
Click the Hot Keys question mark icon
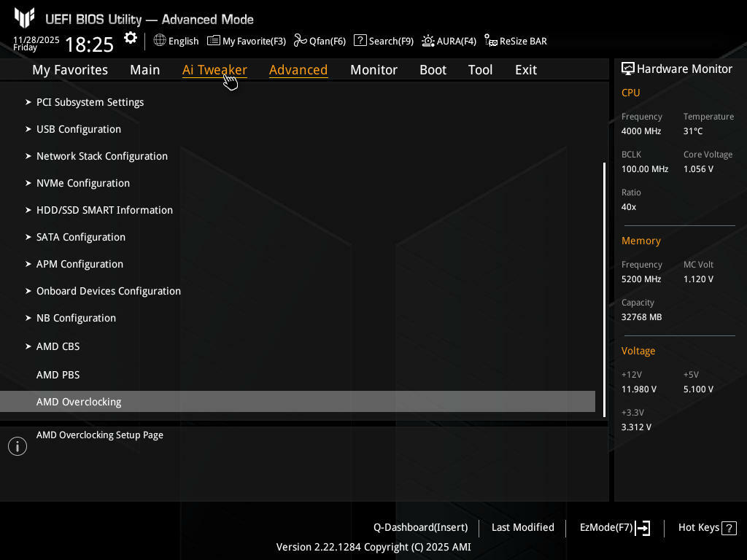pos(729,528)
